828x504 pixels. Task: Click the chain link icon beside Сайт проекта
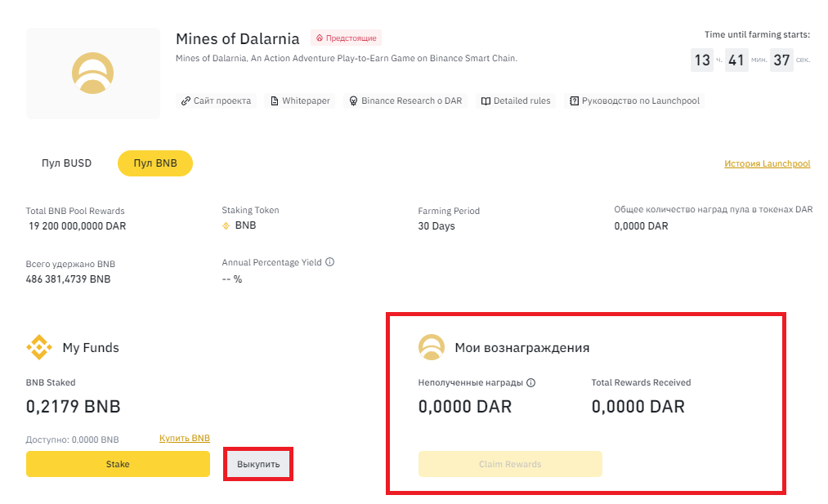[x=186, y=100]
